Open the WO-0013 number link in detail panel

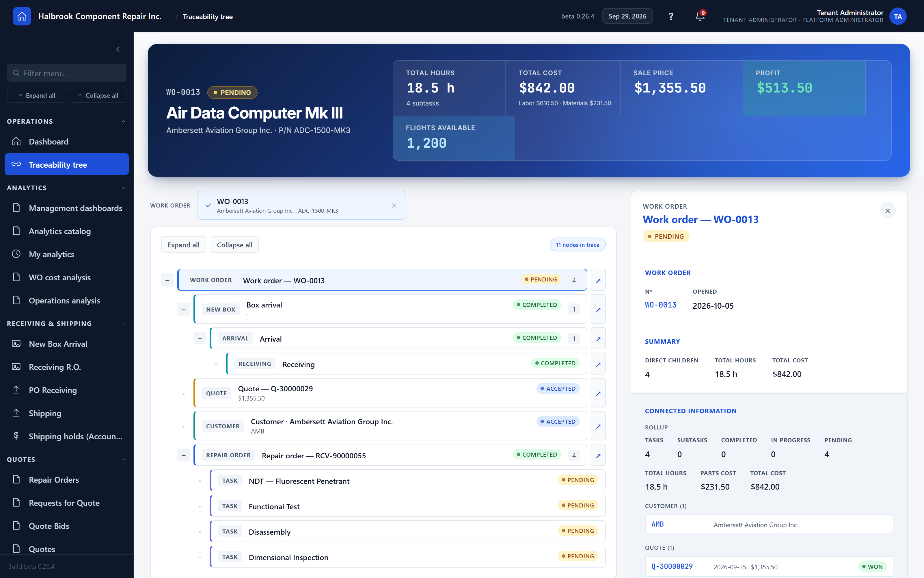[x=660, y=305]
